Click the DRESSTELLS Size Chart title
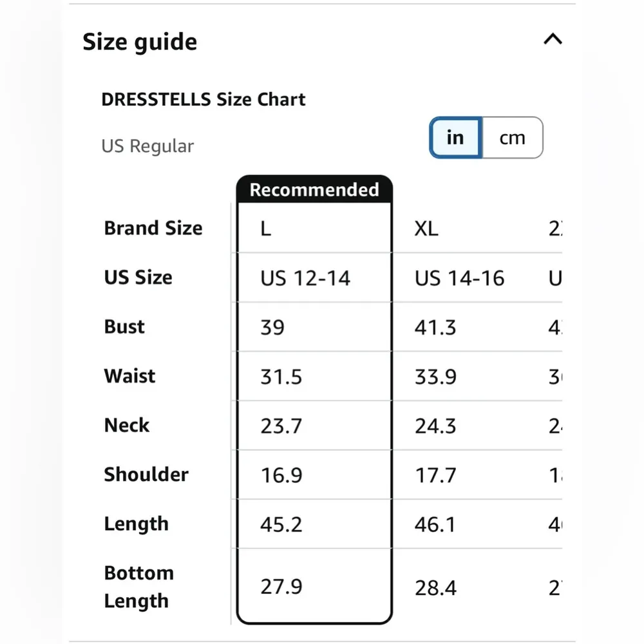 click(x=204, y=100)
